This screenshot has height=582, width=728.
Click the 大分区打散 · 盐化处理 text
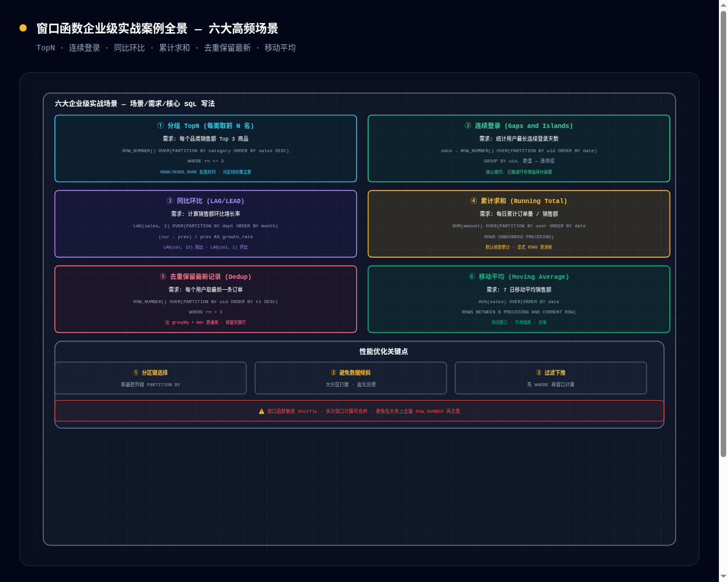[x=351, y=384]
